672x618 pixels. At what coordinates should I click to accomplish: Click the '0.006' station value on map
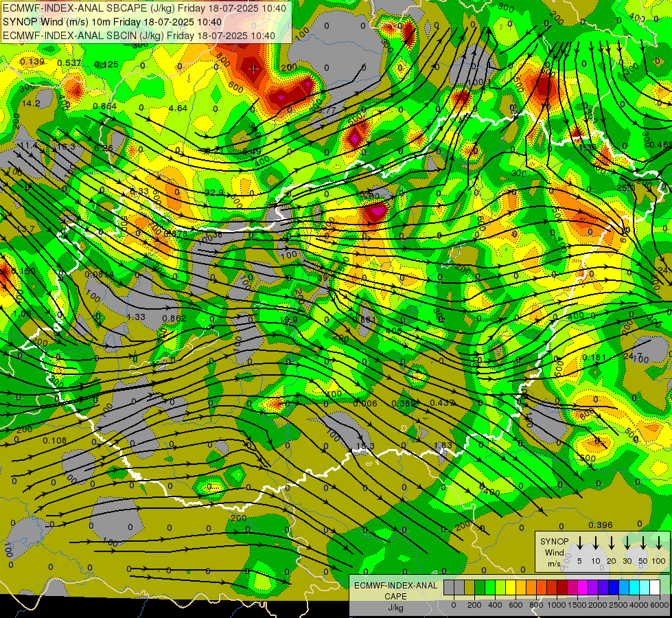(365, 403)
